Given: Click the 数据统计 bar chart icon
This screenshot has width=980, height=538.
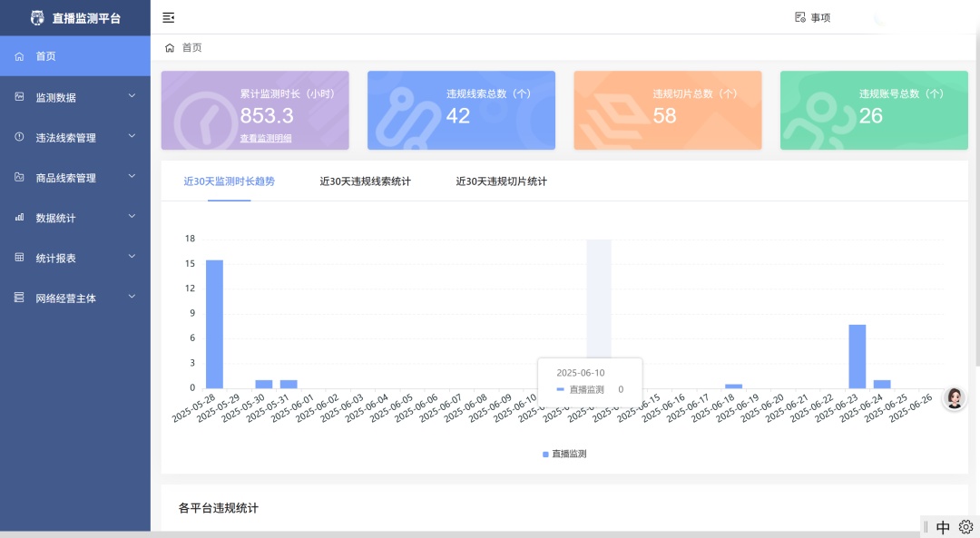Looking at the screenshot, I should 19,218.
